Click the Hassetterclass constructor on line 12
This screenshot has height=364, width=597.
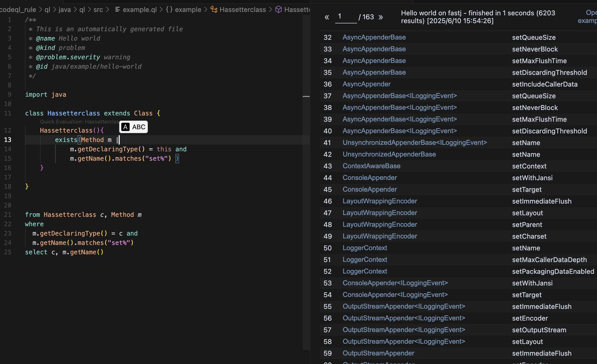point(72,131)
